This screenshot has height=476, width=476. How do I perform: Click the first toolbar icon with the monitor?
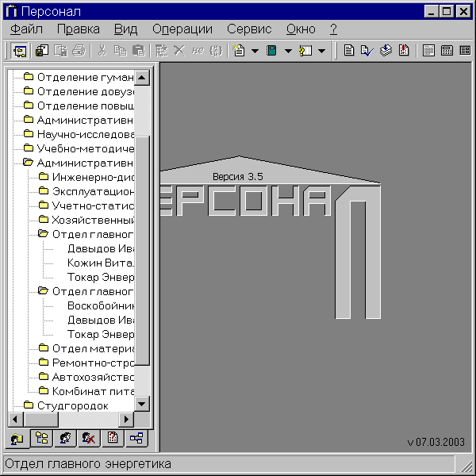pos(20,51)
